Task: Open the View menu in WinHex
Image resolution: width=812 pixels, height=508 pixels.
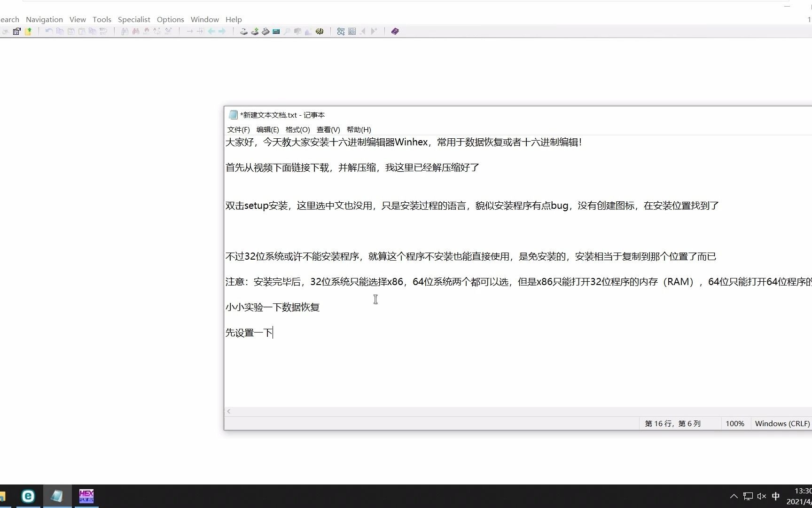Action: click(x=78, y=19)
